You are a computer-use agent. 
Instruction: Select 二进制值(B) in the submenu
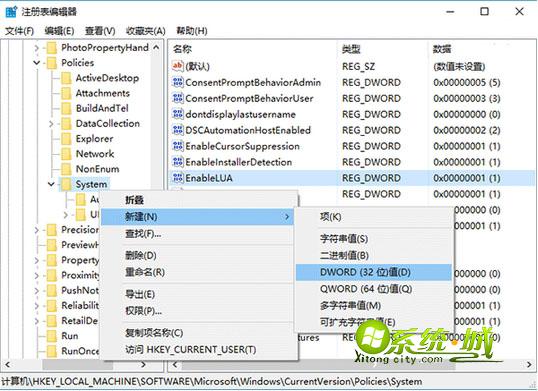373,255
